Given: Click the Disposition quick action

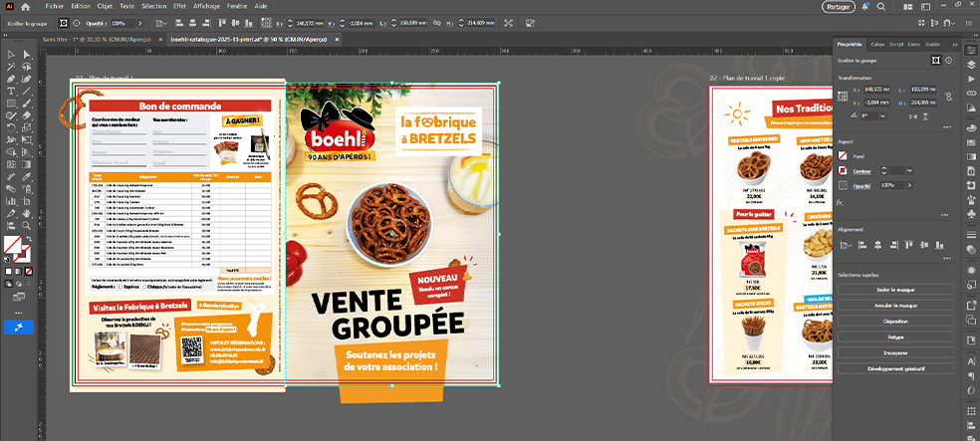Looking at the screenshot, I should pyautogui.click(x=895, y=322).
